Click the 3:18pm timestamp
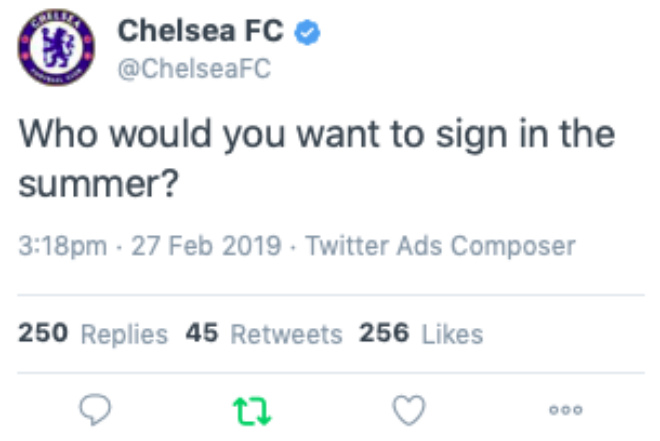 point(62,246)
